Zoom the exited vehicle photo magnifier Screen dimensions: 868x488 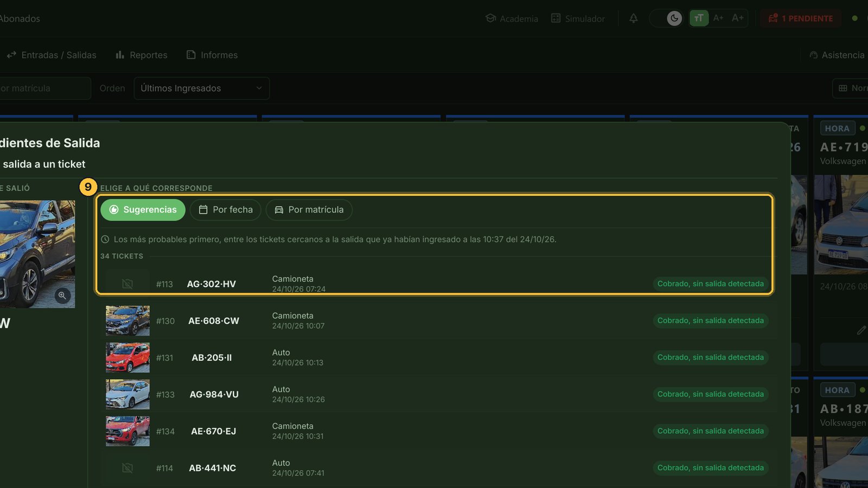pyautogui.click(x=62, y=296)
